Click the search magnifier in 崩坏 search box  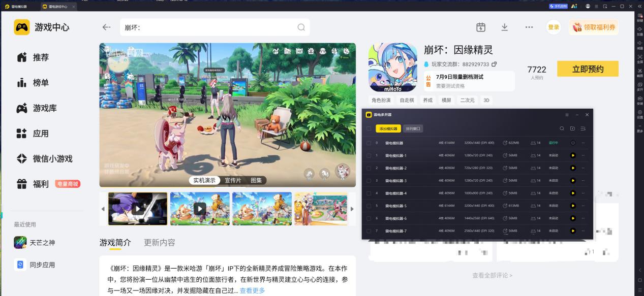pyautogui.click(x=301, y=27)
